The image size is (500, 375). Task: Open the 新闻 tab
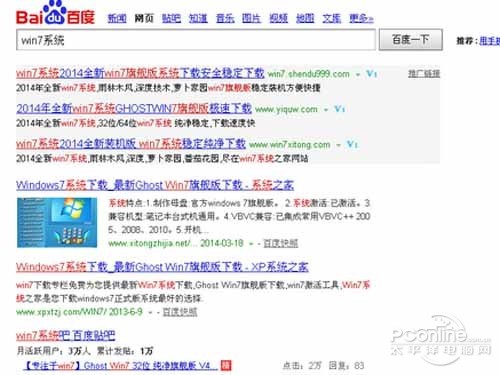click(117, 18)
